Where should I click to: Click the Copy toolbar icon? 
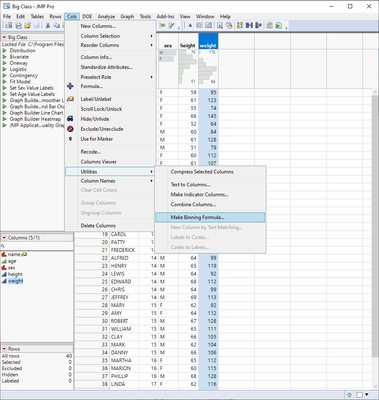(57, 26)
